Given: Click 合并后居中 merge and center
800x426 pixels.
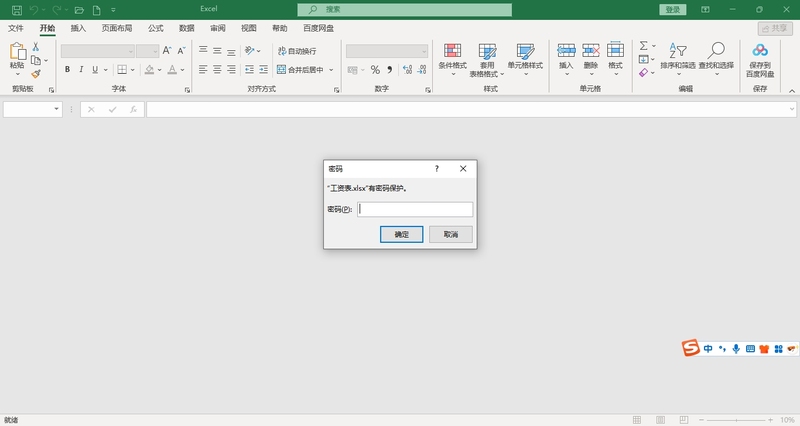Looking at the screenshot, I should (x=300, y=70).
